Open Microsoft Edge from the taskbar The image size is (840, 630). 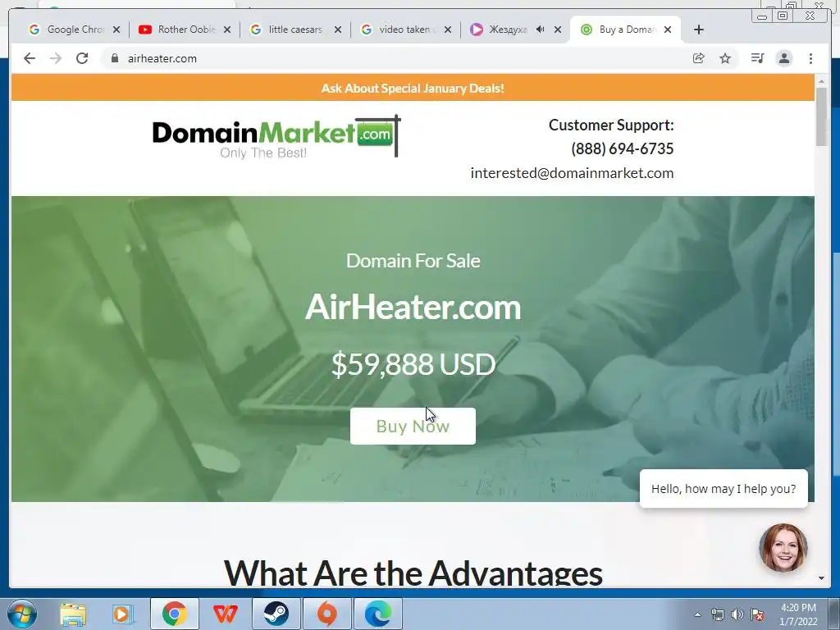(x=378, y=614)
